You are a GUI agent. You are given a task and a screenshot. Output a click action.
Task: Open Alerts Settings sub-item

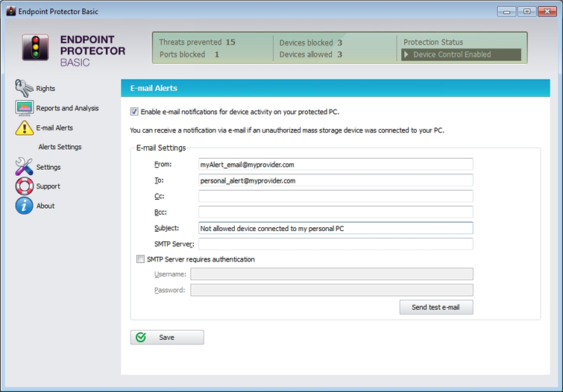(60, 147)
